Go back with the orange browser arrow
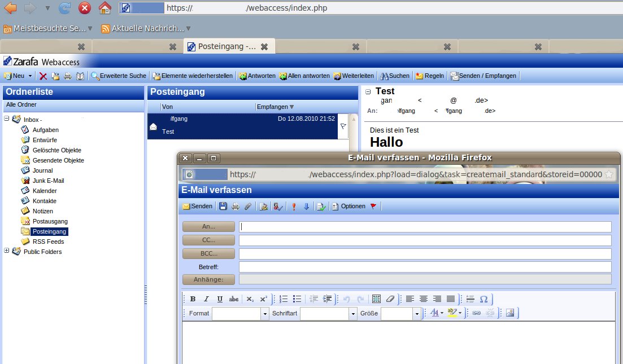This screenshot has height=364, width=623. tap(10, 8)
